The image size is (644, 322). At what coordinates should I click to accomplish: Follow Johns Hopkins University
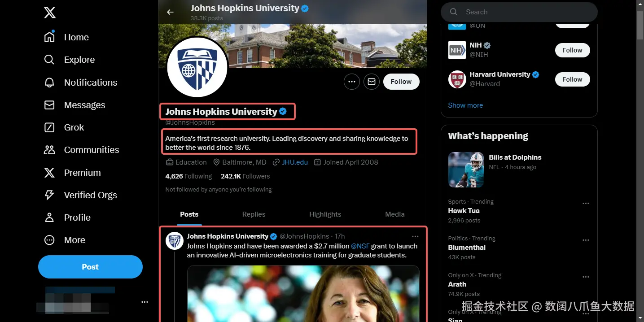401,82
